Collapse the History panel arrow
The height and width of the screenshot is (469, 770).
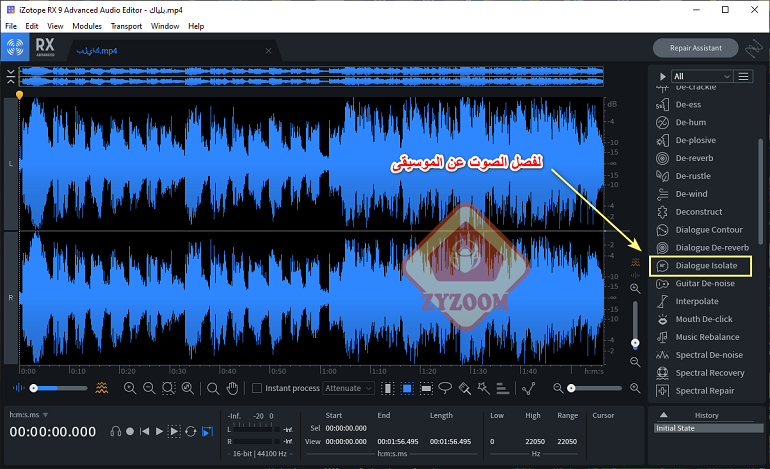click(663, 415)
